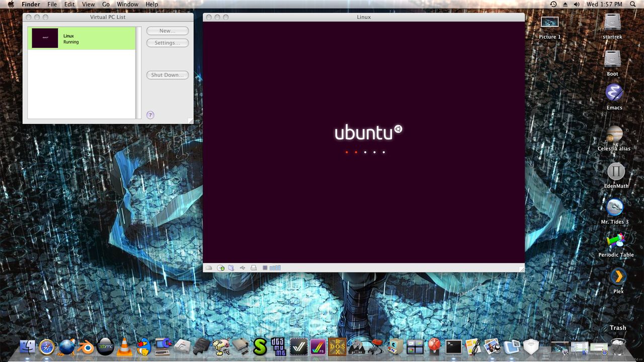This screenshot has width=644, height=362.
Task: Open the DOSBox icon in Dock
Action: pyautogui.click(x=337, y=347)
